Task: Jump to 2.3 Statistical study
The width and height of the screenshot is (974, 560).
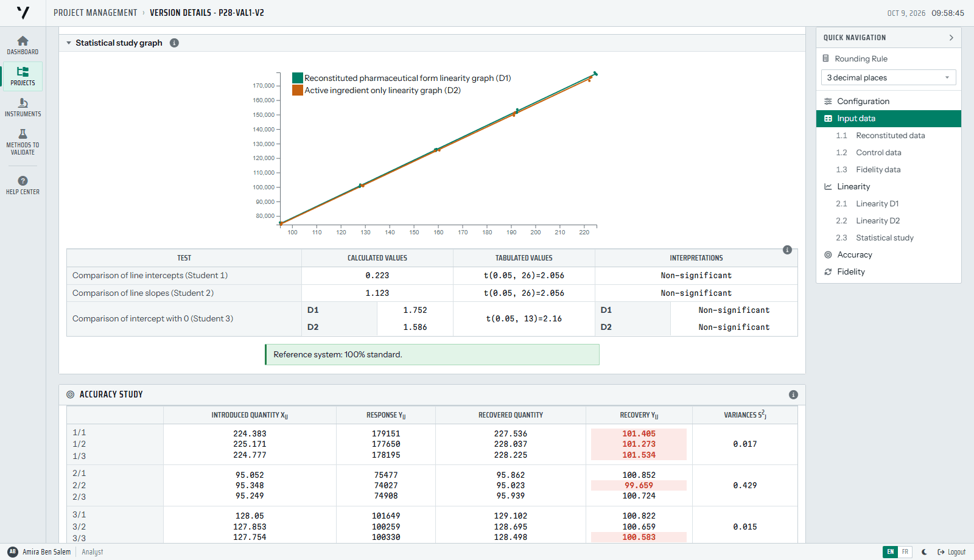Action: [888, 237]
